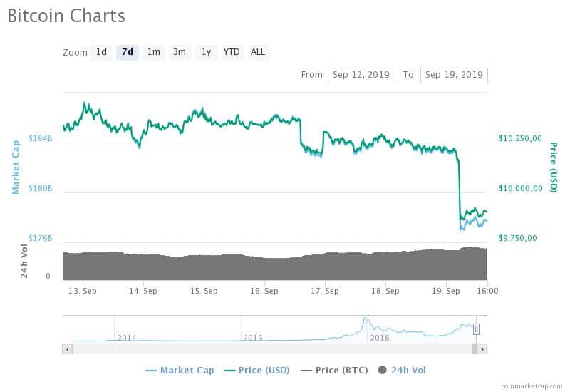Choose the YTD zoom option
The height and width of the screenshot is (392, 570).
point(232,52)
